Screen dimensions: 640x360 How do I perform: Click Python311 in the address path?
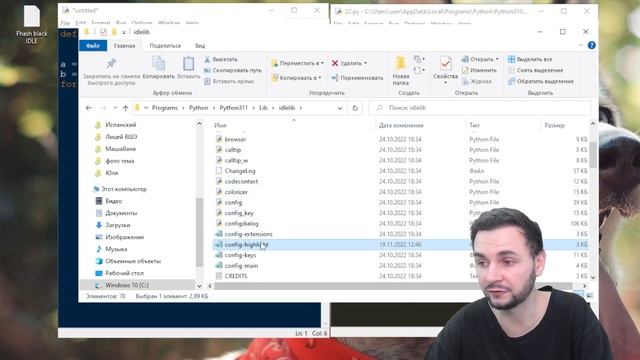(x=233, y=108)
